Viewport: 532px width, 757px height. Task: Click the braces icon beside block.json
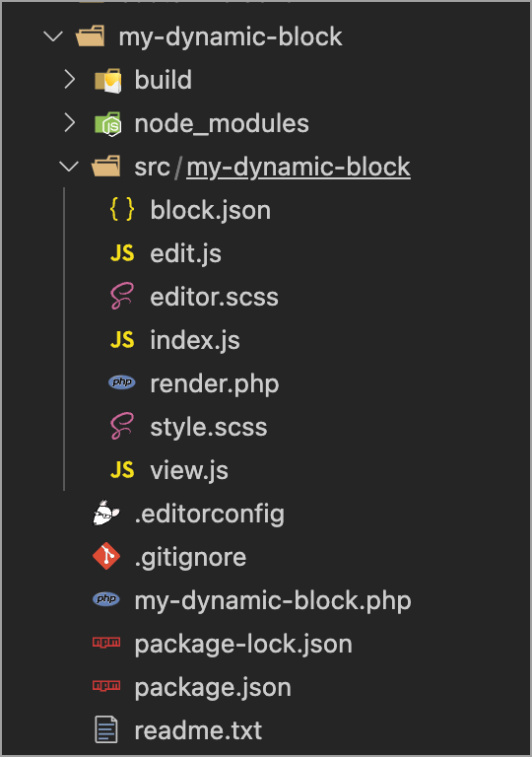point(121,210)
